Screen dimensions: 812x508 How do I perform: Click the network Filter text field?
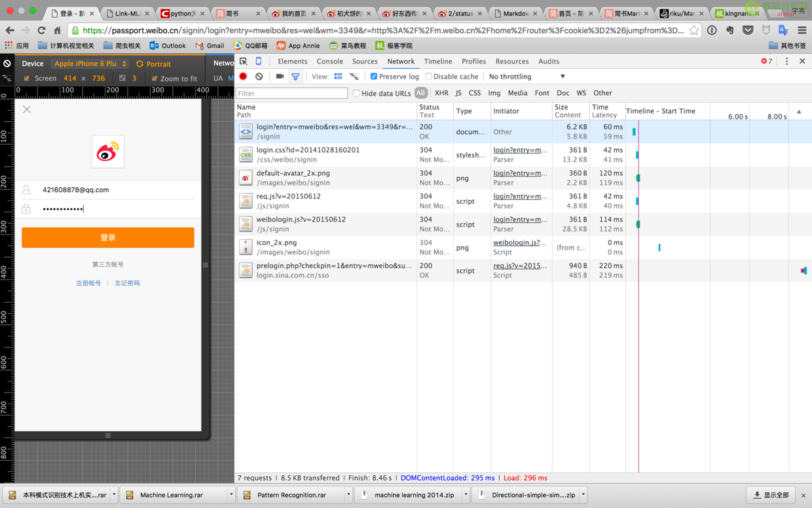[292, 93]
